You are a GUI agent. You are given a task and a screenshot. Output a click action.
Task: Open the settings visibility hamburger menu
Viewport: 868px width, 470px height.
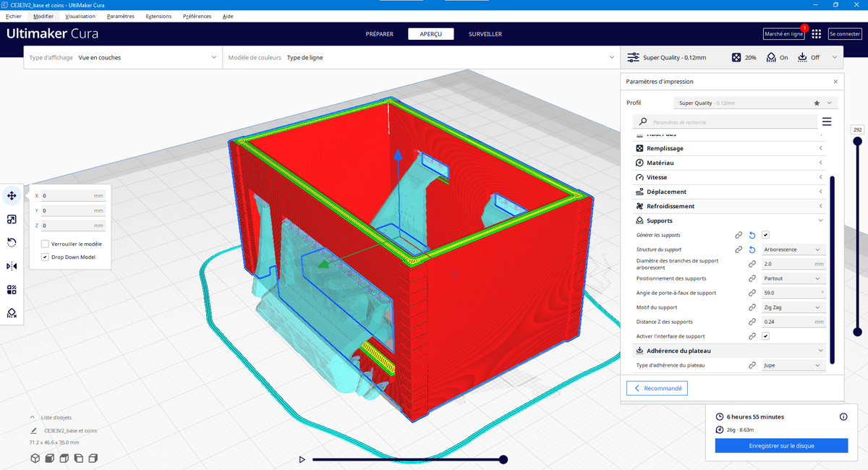coord(827,121)
